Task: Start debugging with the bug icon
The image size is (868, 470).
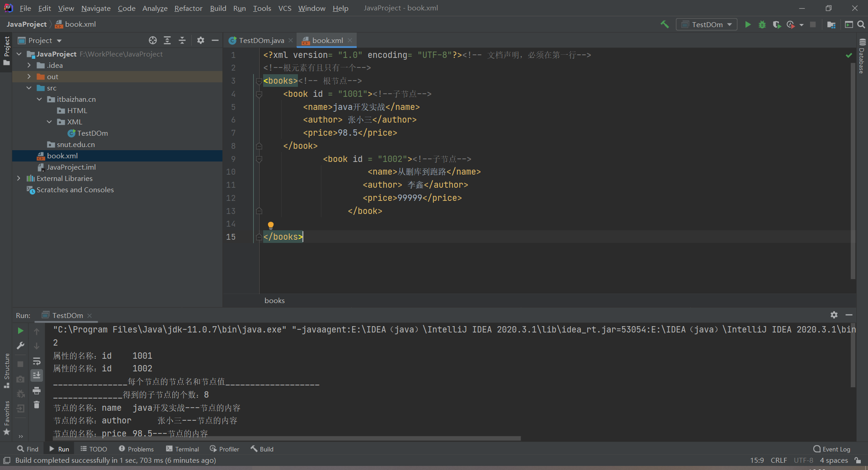Action: click(762, 24)
